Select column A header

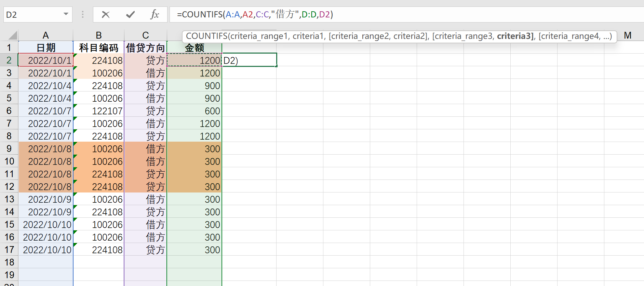pos(45,35)
